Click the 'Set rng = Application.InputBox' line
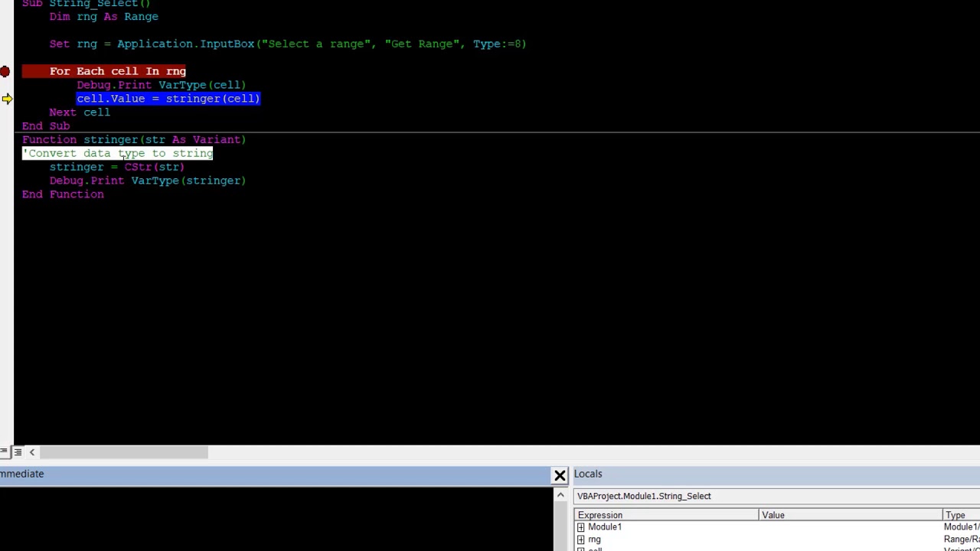The height and width of the screenshot is (551, 980). [x=288, y=44]
